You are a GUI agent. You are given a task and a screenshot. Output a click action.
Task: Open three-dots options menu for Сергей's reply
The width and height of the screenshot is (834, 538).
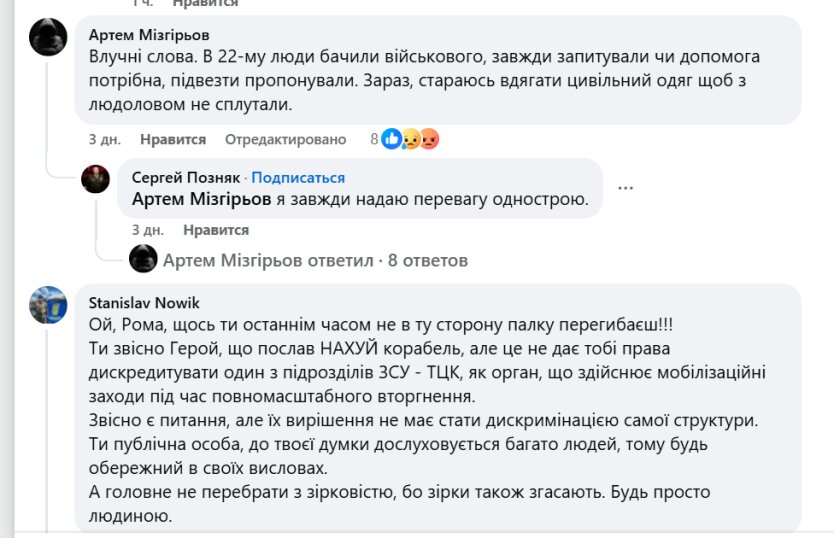point(626,187)
